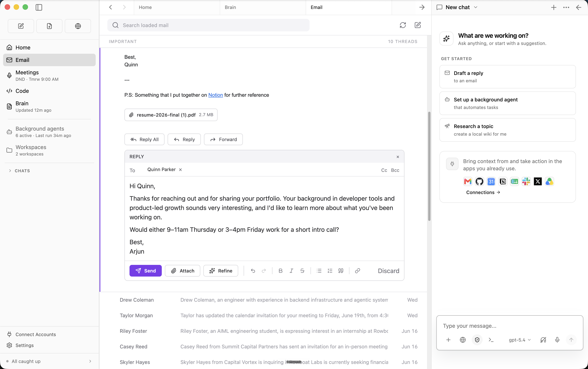The width and height of the screenshot is (588, 369).
Task: Toggle web search globe in chat input
Action: click(462, 340)
